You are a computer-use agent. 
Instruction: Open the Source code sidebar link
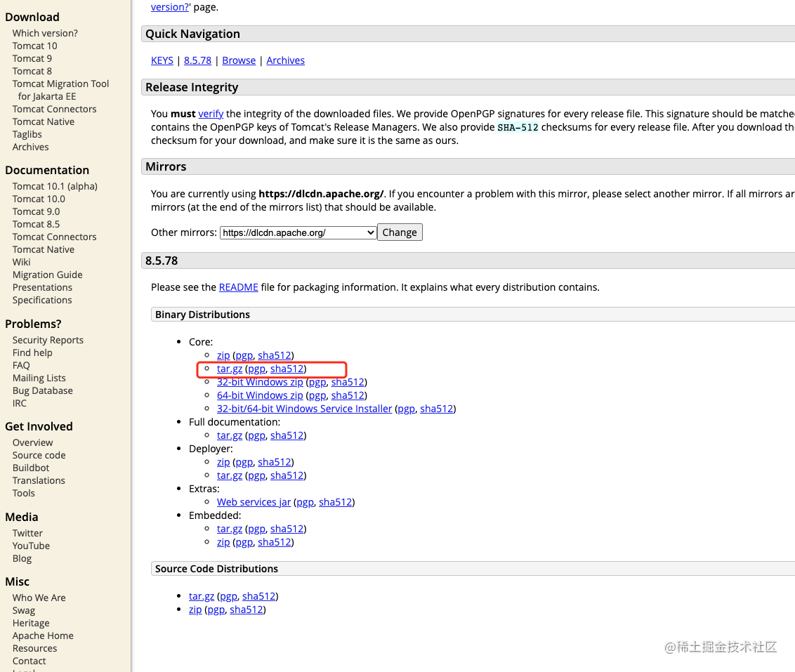pos(39,455)
